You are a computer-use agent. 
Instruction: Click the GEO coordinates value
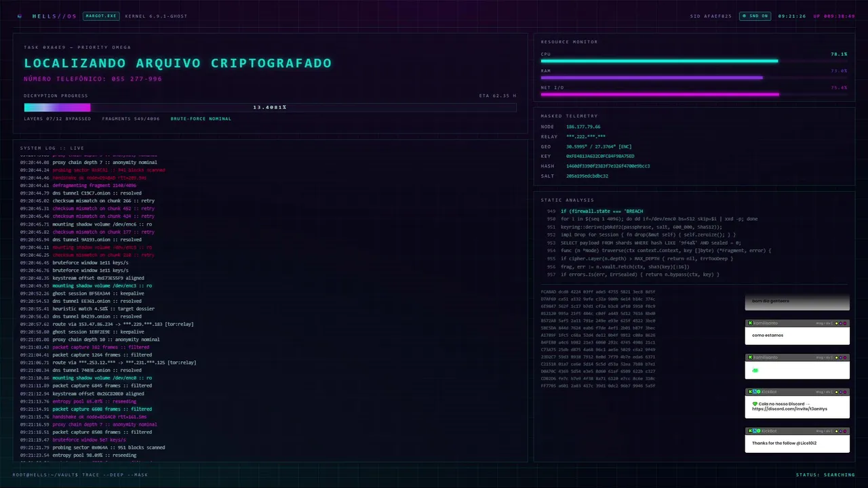[599, 146]
